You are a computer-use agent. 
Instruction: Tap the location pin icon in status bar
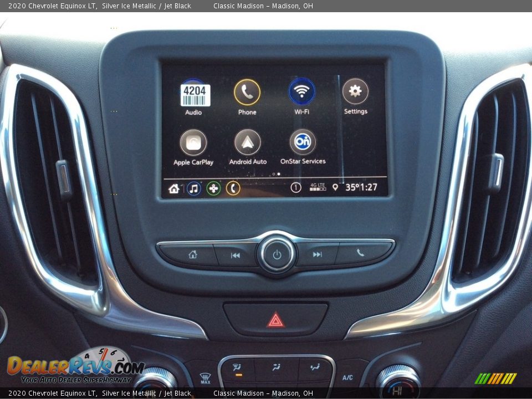(335, 187)
